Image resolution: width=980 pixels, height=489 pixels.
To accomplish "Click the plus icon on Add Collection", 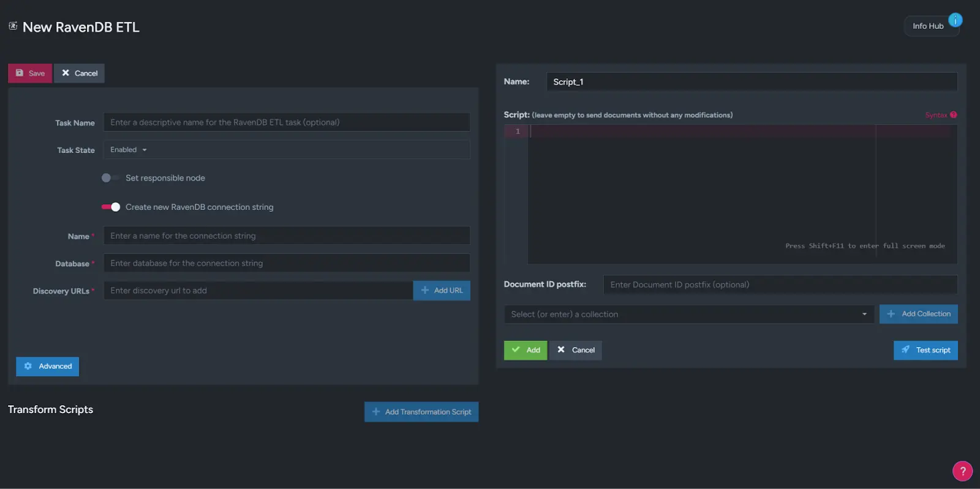I will point(891,314).
